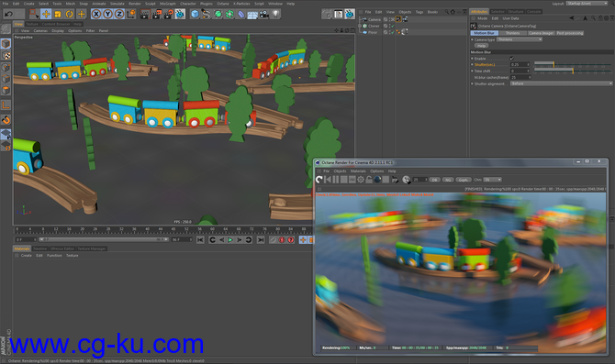Viewport: 615px width, 364px height.
Task: Select Camera object in Object Manager
Action: pos(375,19)
